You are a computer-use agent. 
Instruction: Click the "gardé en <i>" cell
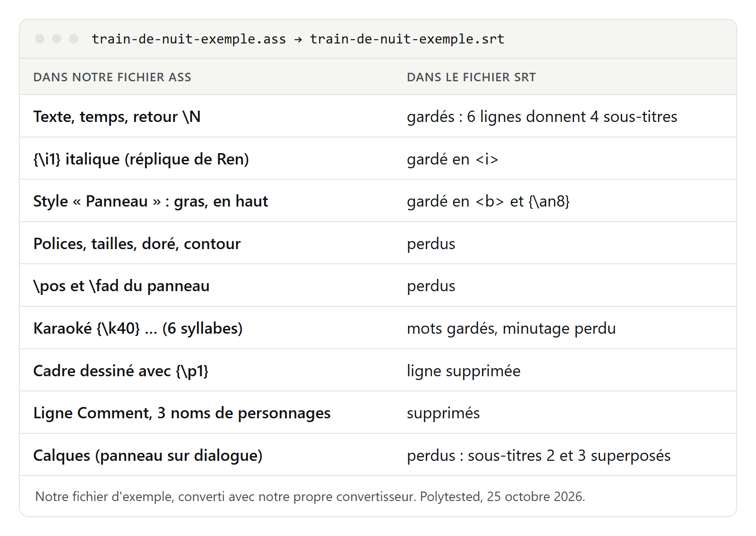pos(453,159)
